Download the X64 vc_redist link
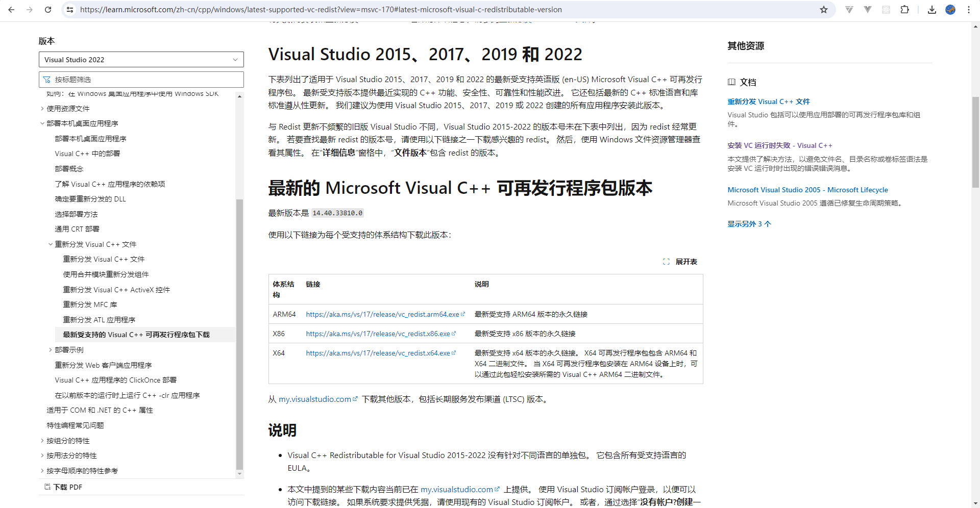The width and height of the screenshot is (980, 508). click(381, 353)
